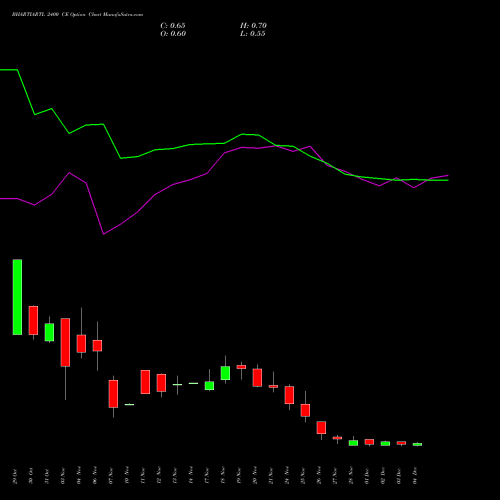Click the red candle for 01 Dec
This screenshot has width=500, height=500.
pos(369,442)
